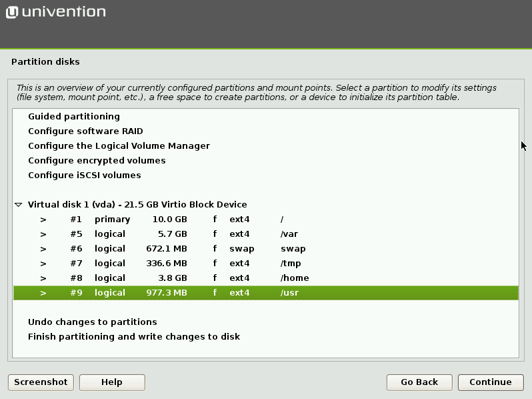Image resolution: width=532 pixels, height=399 pixels.
Task: Choose Configure software RAID
Action: tap(85, 131)
